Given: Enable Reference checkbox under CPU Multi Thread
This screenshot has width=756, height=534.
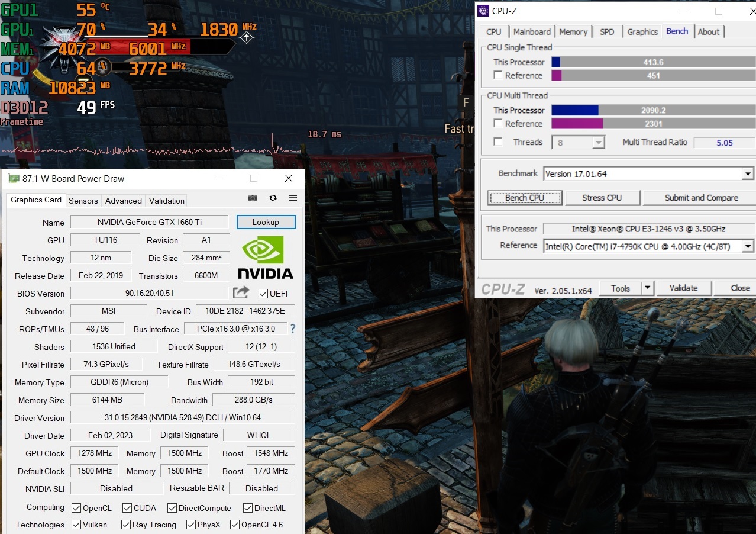Looking at the screenshot, I should click(498, 123).
